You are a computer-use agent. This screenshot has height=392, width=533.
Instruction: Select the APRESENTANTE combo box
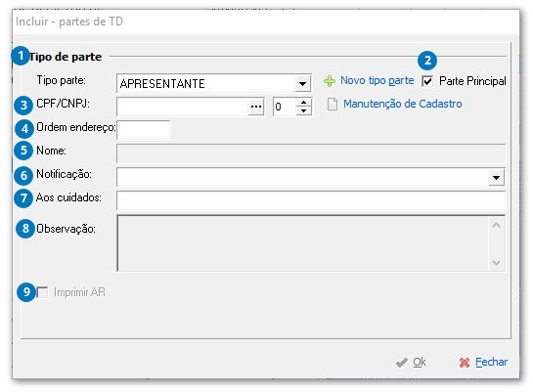(x=214, y=83)
